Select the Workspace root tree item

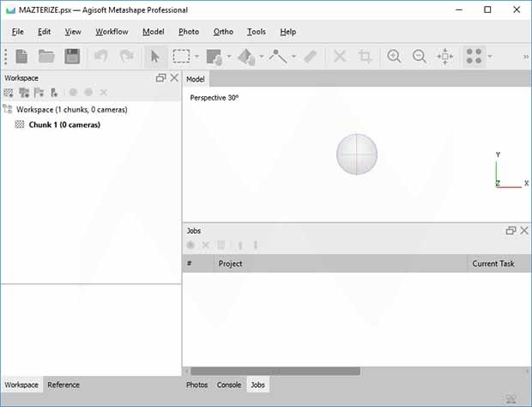pyautogui.click(x=72, y=110)
